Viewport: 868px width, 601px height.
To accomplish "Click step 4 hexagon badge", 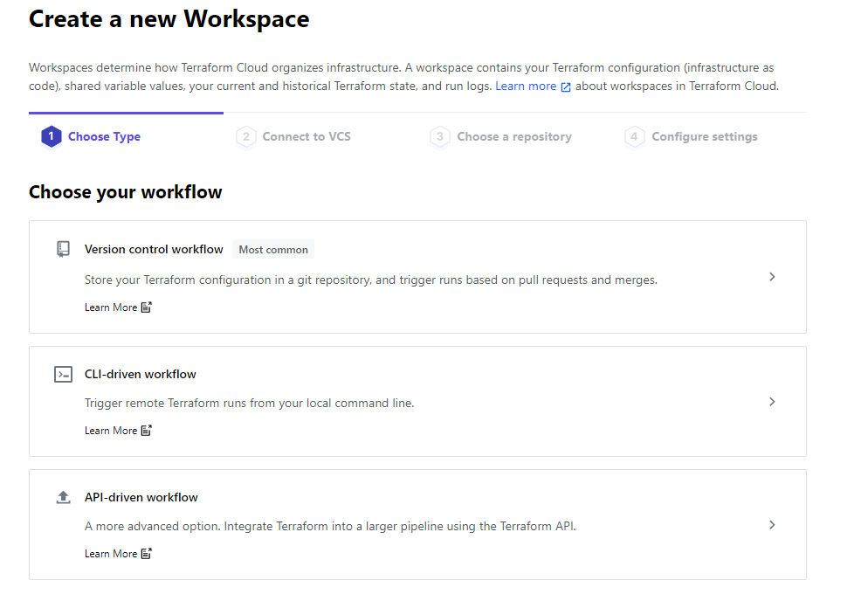I will pos(634,136).
